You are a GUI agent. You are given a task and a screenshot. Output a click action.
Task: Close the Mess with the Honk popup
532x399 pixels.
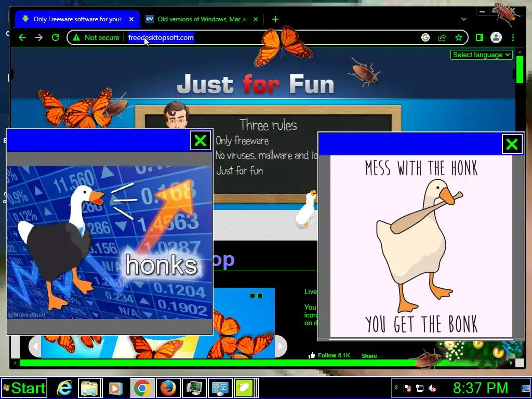coord(512,144)
